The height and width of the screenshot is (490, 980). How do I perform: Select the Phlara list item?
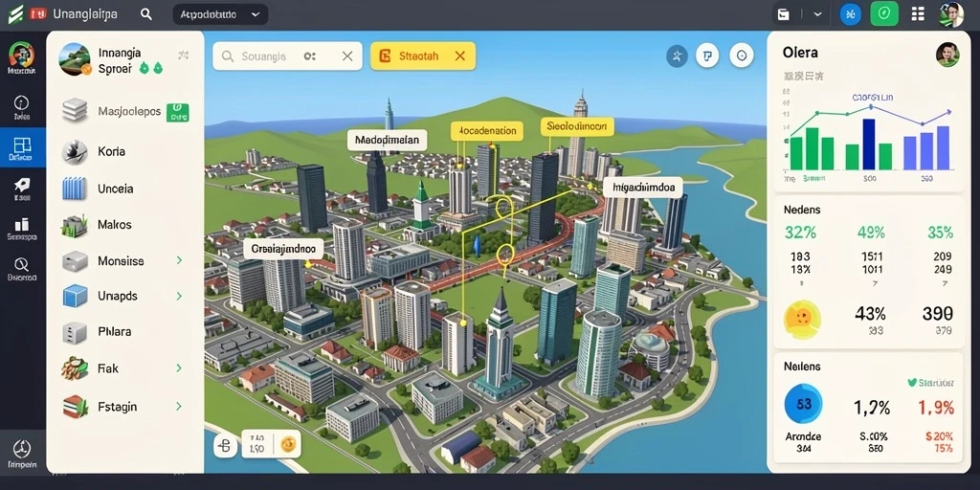(125, 331)
